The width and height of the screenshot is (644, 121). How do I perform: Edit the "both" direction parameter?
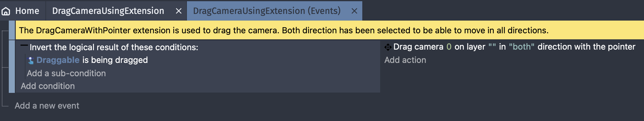[522, 47]
